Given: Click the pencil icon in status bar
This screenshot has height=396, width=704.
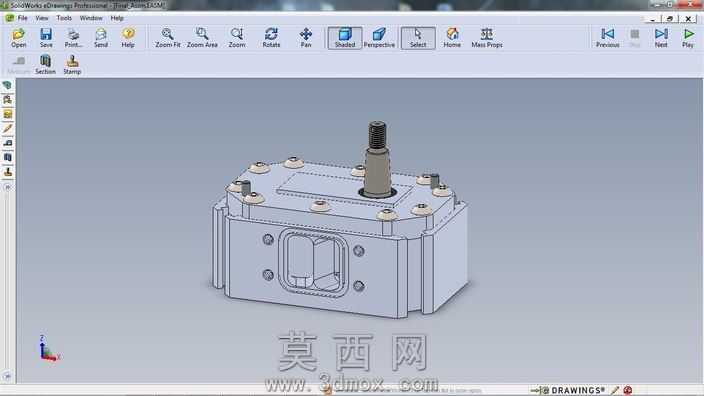Looking at the screenshot, I should coord(615,390).
